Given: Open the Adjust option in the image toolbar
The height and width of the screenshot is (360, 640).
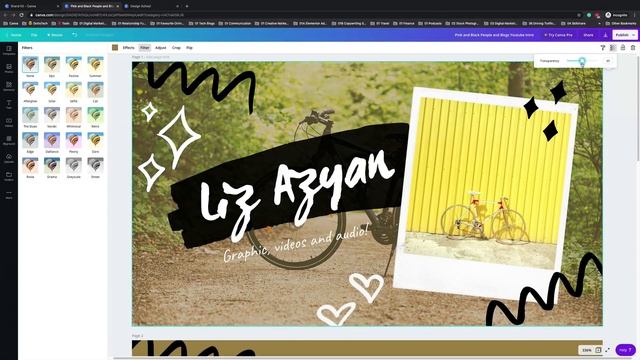Looking at the screenshot, I should click(x=160, y=48).
